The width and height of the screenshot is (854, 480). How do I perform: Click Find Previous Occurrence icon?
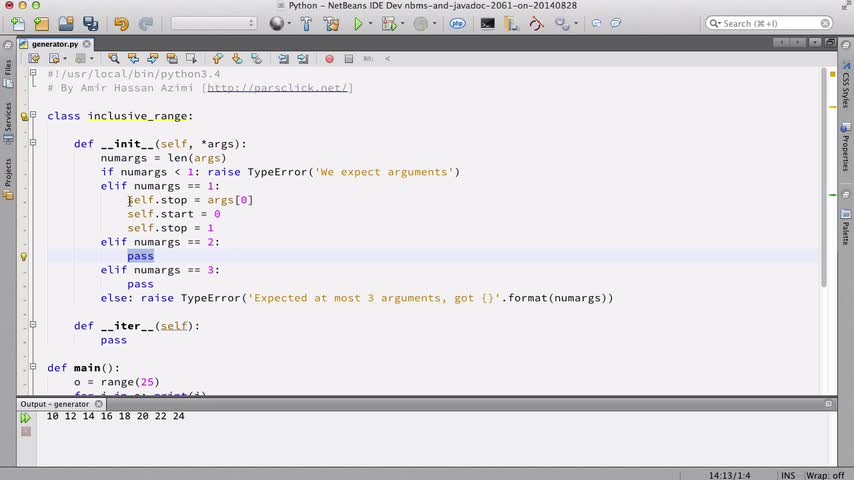133,58
